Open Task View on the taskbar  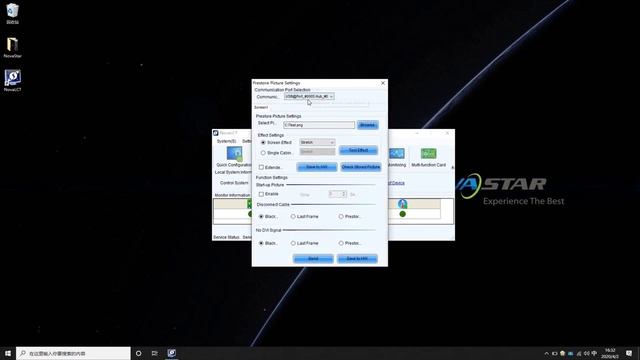155,353
